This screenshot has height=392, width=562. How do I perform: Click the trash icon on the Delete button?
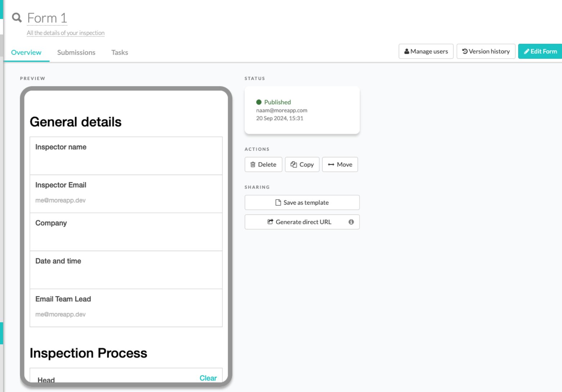[253, 164]
